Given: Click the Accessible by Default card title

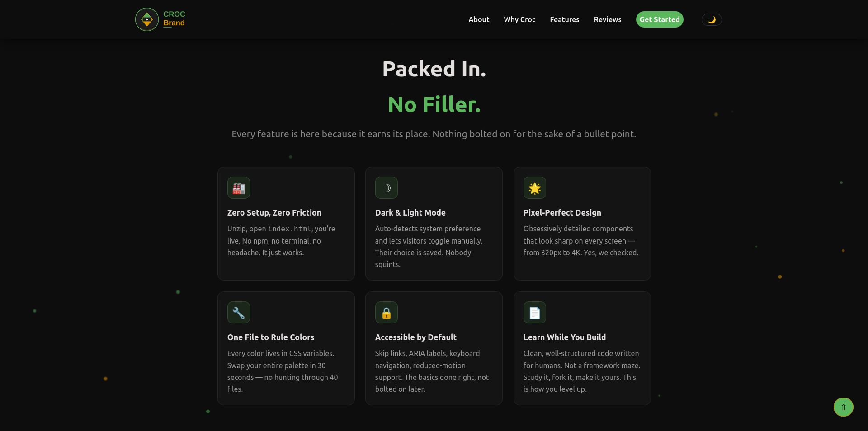Looking at the screenshot, I should pos(415,337).
